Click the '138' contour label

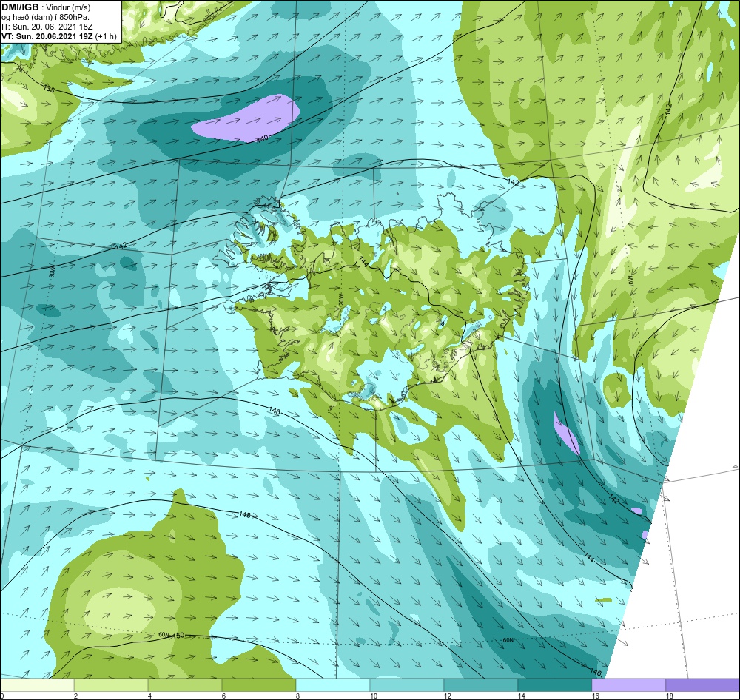click(x=49, y=88)
